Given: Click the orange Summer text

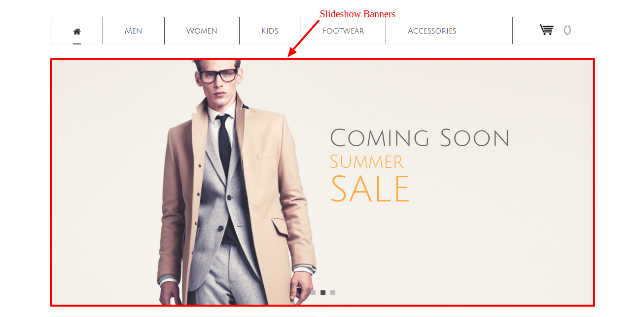Looking at the screenshot, I should tap(367, 161).
